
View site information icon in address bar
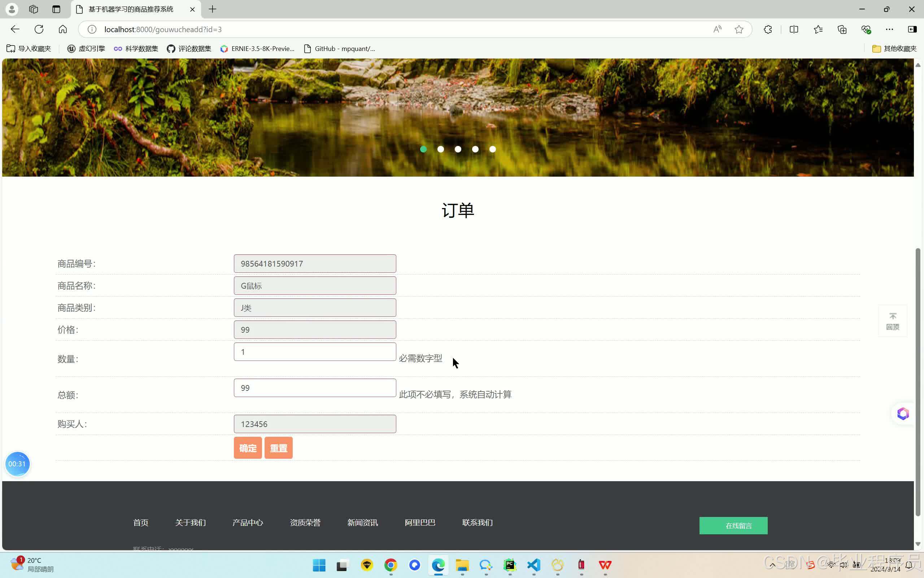coord(92,29)
